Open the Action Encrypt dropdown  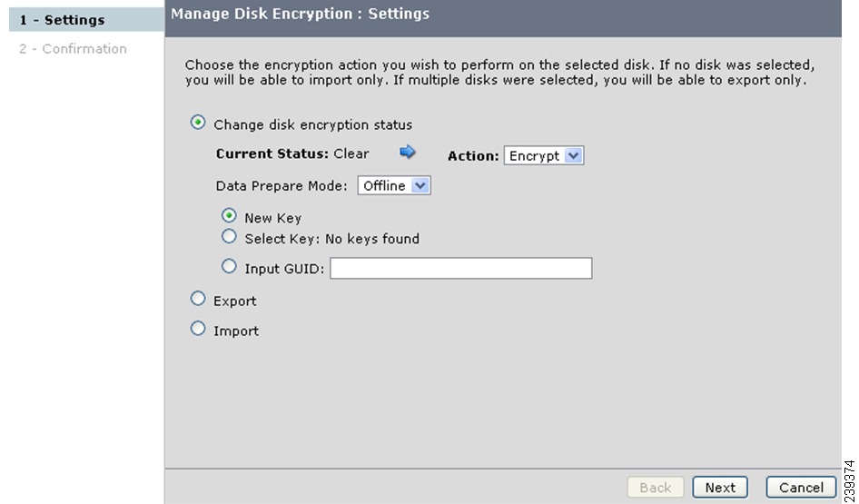point(544,155)
